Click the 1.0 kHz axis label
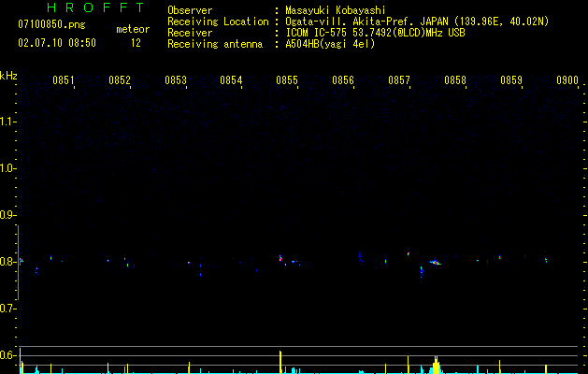 [x=7, y=168]
